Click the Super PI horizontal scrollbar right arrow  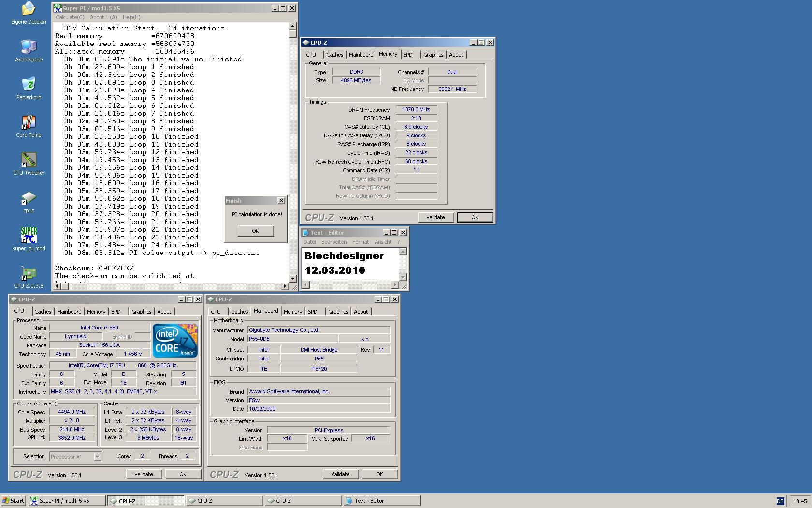(284, 286)
